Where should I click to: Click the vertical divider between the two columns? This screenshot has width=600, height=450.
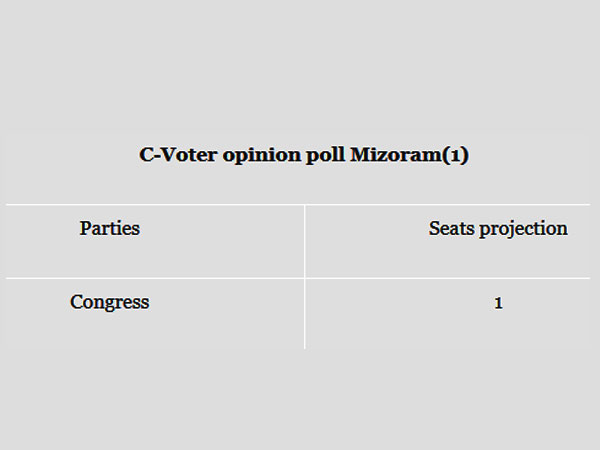[305, 260]
